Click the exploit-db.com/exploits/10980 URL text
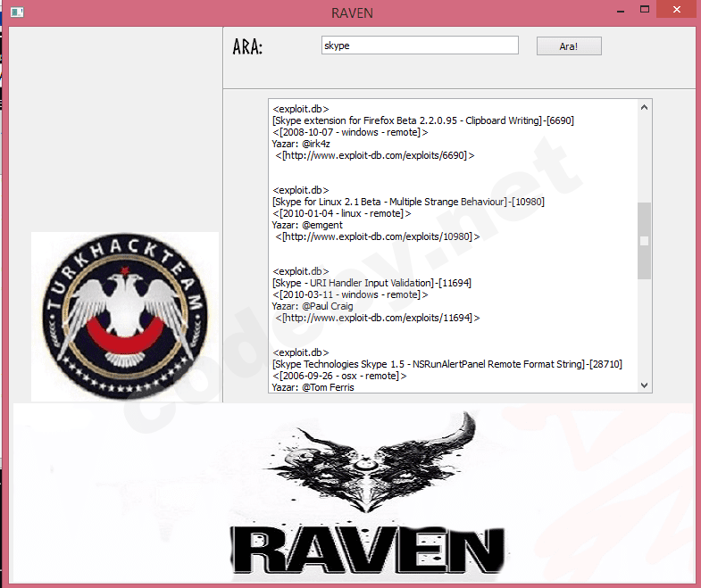The height and width of the screenshot is (588, 701). pos(378,236)
